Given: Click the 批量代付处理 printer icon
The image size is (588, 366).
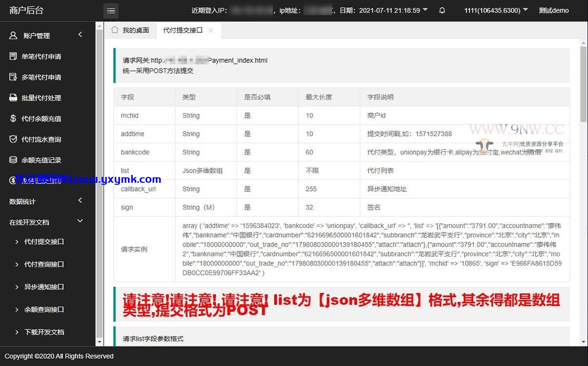Looking at the screenshot, I should click(14, 97).
